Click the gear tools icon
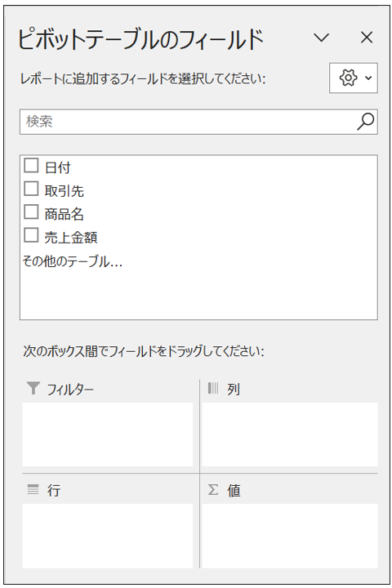Screen dimensions: 392x588 [x=348, y=78]
